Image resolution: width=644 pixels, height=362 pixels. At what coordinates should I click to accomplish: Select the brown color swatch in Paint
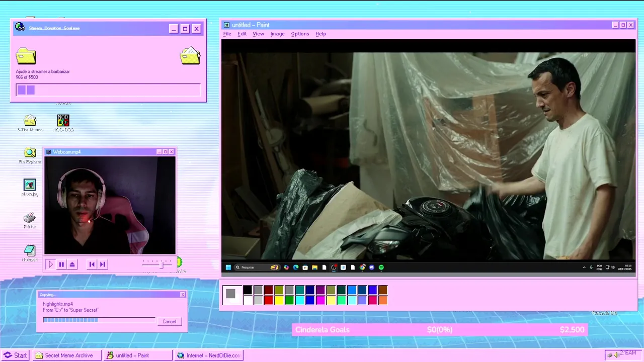click(x=383, y=290)
